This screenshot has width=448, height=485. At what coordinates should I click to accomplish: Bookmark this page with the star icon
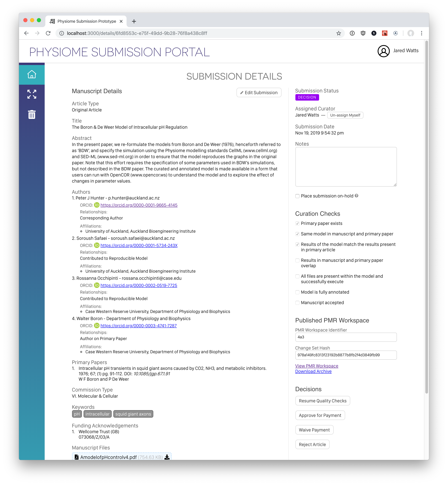click(x=338, y=33)
